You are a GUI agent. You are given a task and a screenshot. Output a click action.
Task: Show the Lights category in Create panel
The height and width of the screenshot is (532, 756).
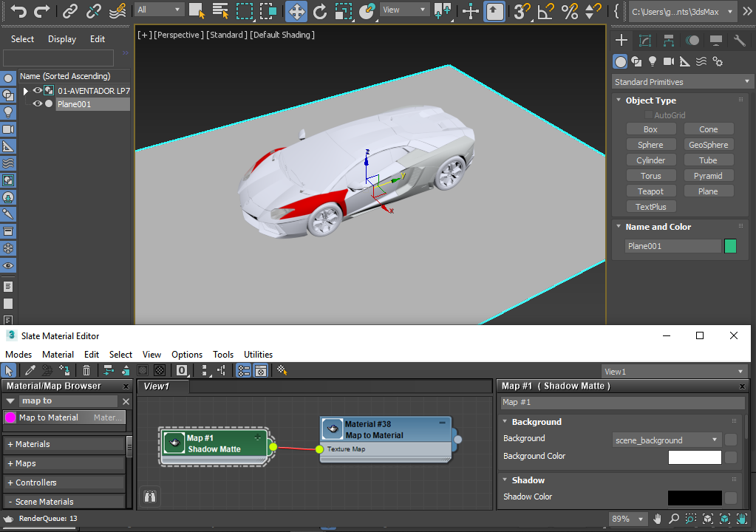coord(653,62)
